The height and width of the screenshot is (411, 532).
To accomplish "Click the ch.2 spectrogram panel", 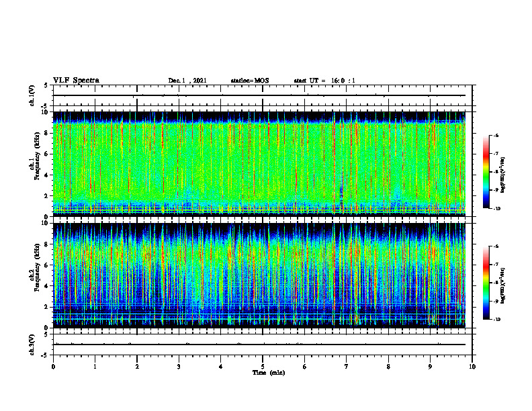I will tap(259, 275).
